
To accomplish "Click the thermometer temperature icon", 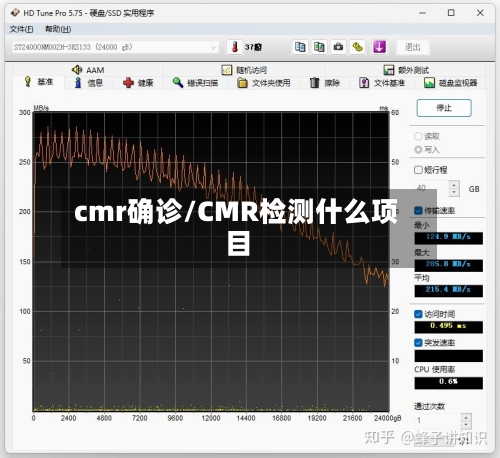I will [x=235, y=47].
